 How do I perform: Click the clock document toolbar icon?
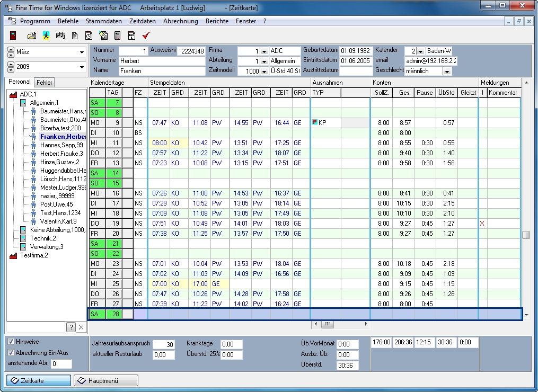pyautogui.click(x=89, y=35)
